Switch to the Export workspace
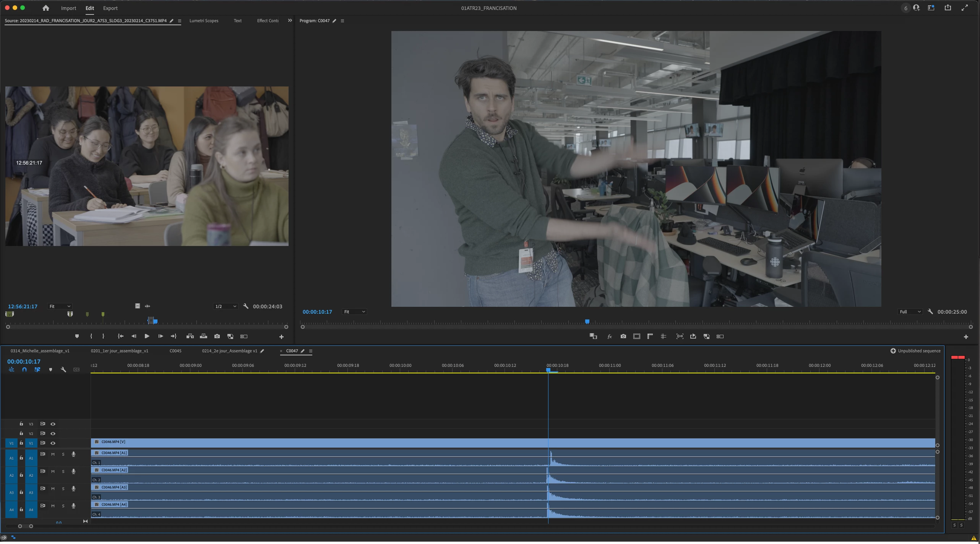Viewport: 980px width, 544px height. [110, 8]
